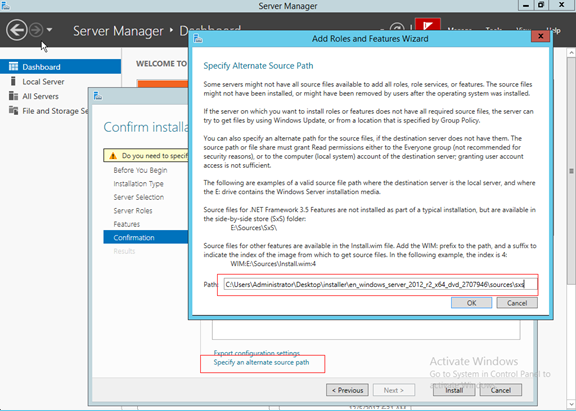Viewport: 576px width, 411px height.
Task: Click the Back navigation arrow icon
Action: click(17, 30)
